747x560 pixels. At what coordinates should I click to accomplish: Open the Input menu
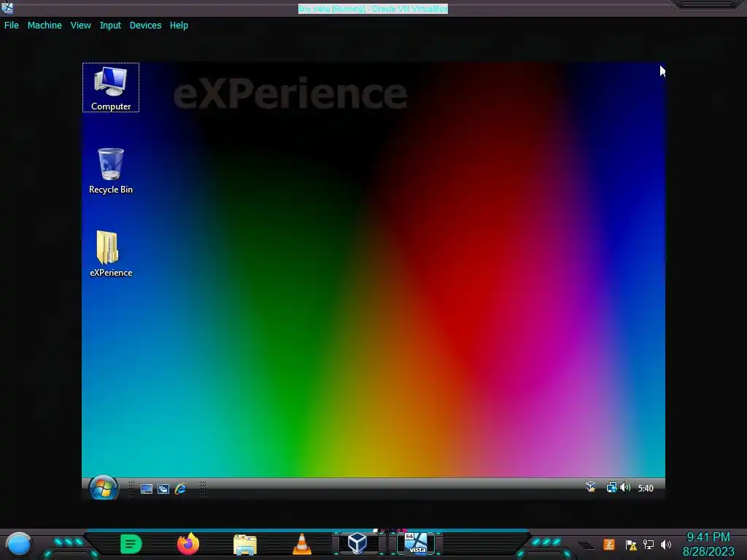point(110,26)
